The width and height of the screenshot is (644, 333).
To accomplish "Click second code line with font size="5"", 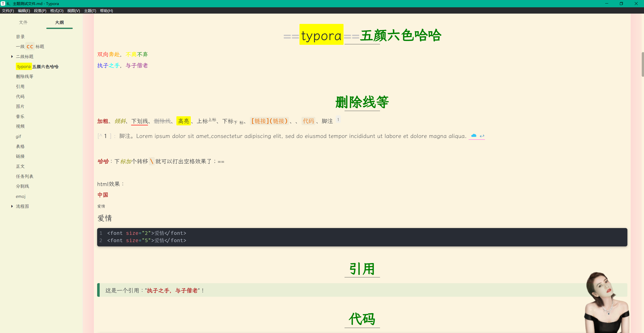I will (x=147, y=240).
